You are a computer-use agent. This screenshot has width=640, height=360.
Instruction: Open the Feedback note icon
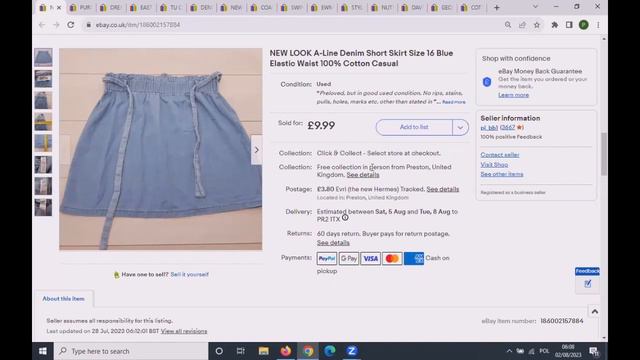click(587, 284)
